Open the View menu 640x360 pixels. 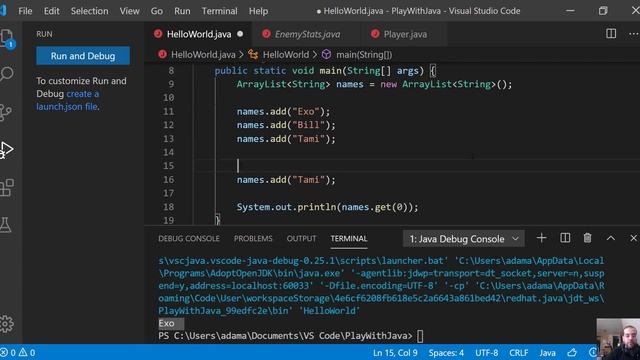[129, 11]
